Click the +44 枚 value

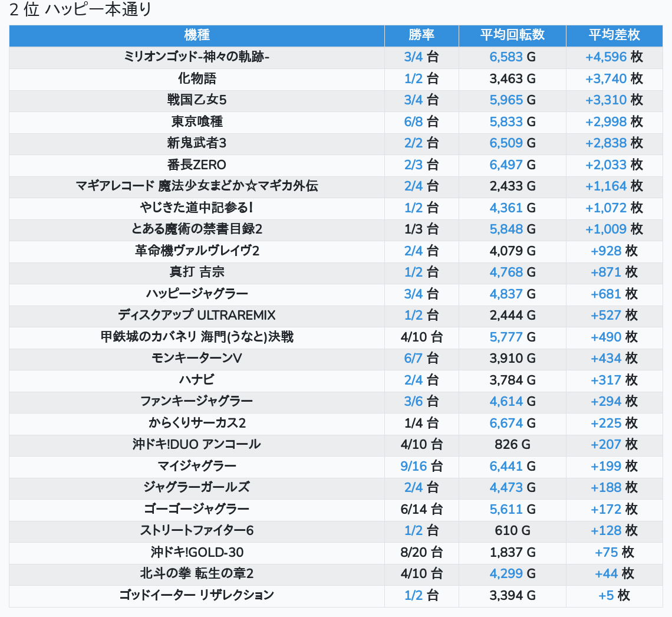coord(614,574)
